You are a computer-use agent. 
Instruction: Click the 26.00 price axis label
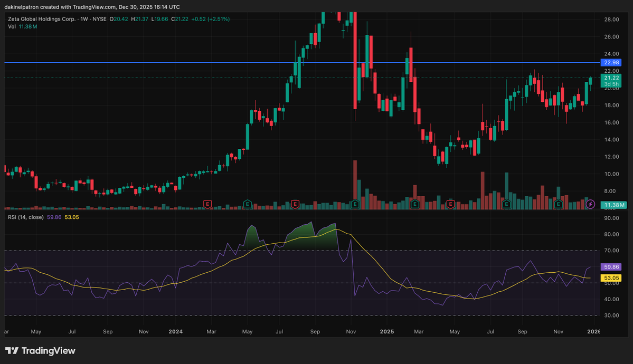611,37
